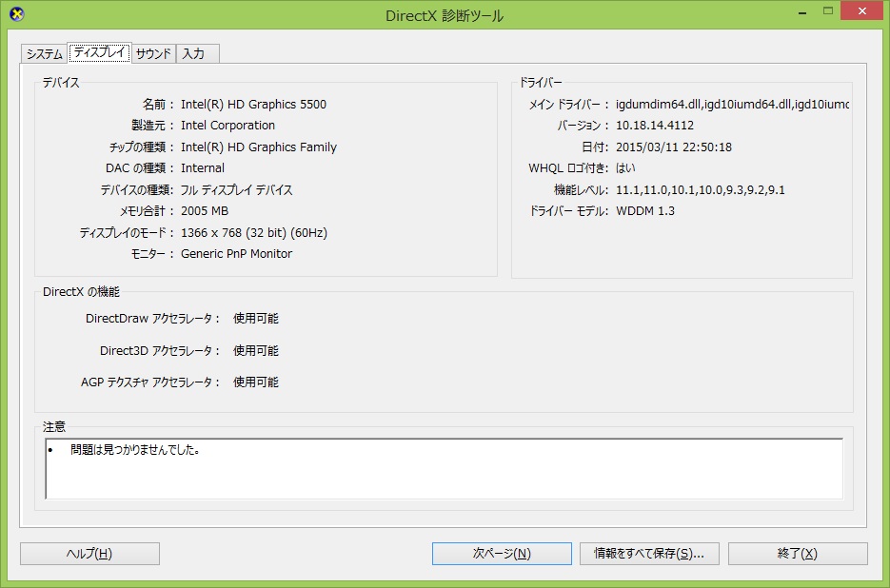Click Direct3D アクセラレータ status 使用可能

click(255, 351)
